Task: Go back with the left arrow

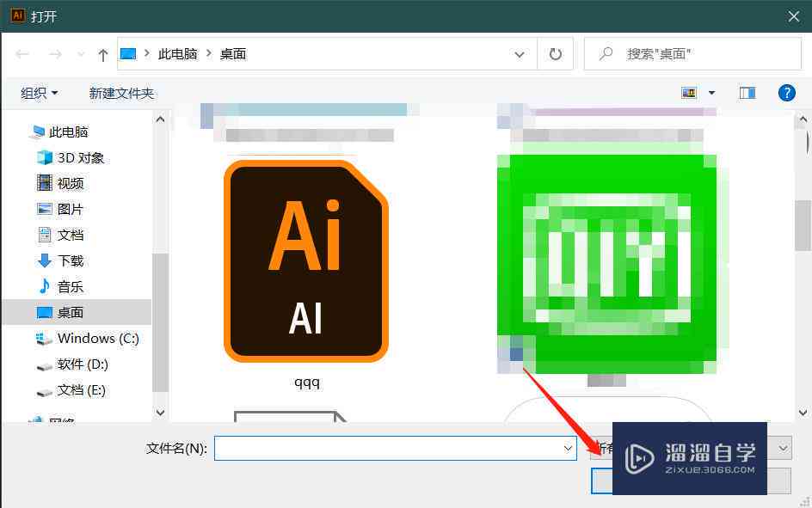Action: tap(22, 54)
